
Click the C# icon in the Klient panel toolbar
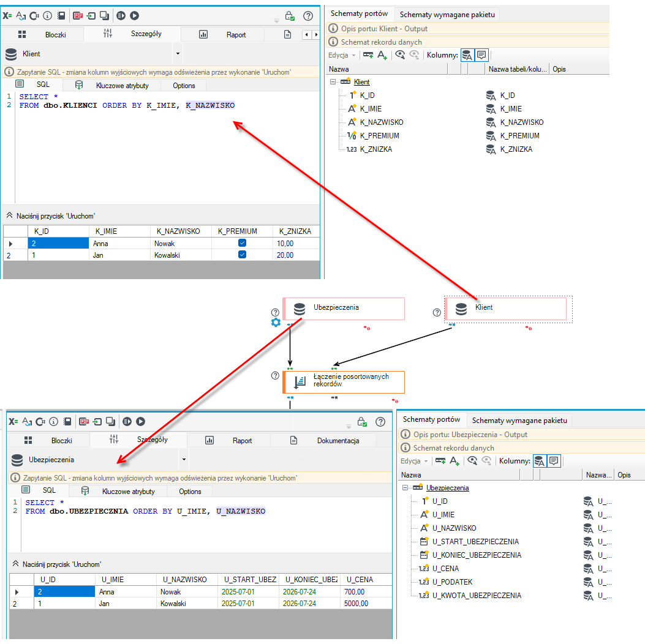(34, 16)
